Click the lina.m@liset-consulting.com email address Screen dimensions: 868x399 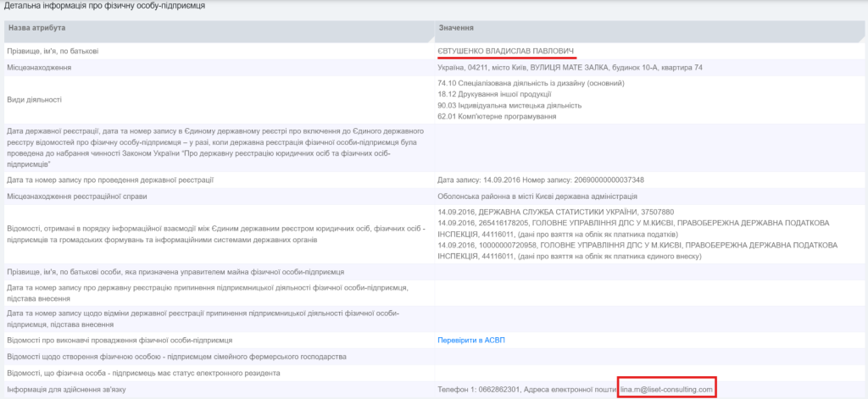click(x=667, y=390)
